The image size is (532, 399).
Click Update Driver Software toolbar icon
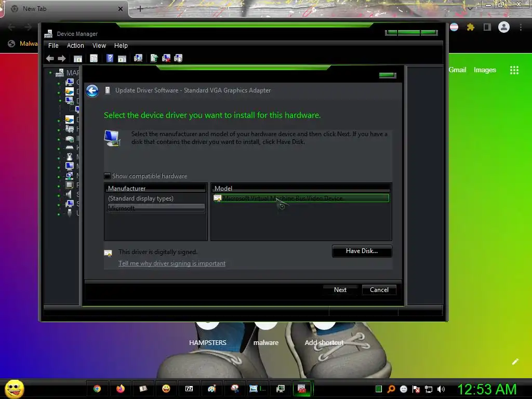(154, 58)
